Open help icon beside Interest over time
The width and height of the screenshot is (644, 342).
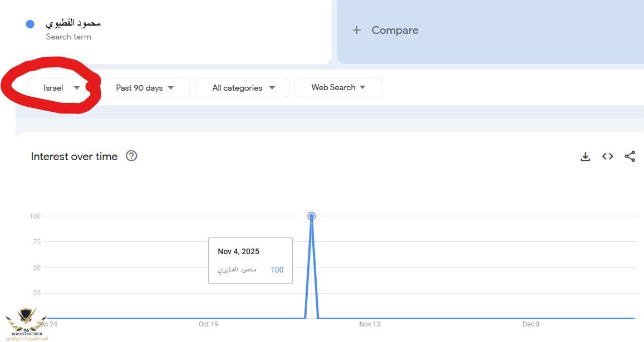131,156
